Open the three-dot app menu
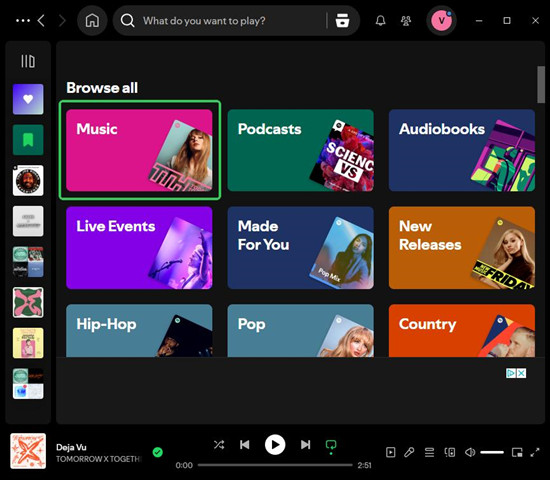This screenshot has height=480, width=550. pos(23,21)
